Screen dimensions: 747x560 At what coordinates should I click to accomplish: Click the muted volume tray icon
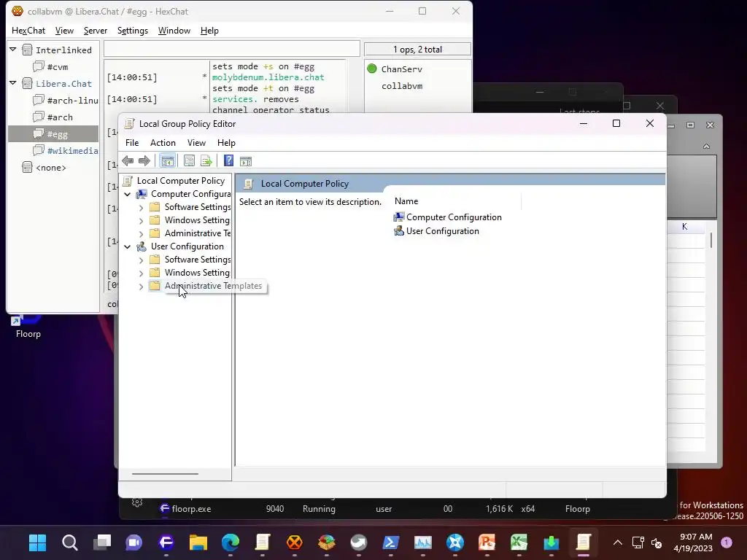(657, 542)
